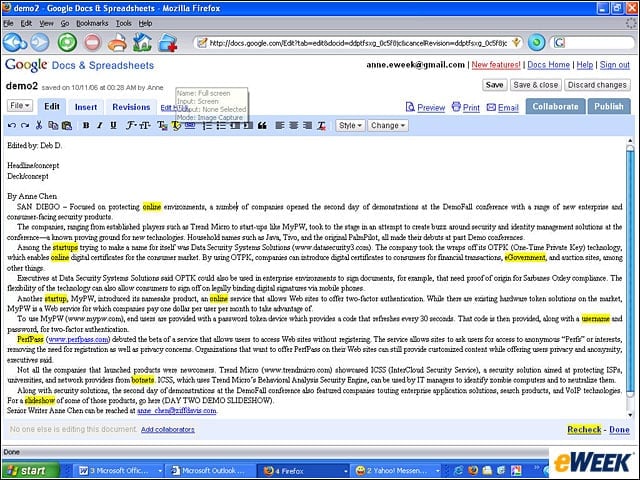
Task: Click the Firefox print icon
Action: point(117,43)
